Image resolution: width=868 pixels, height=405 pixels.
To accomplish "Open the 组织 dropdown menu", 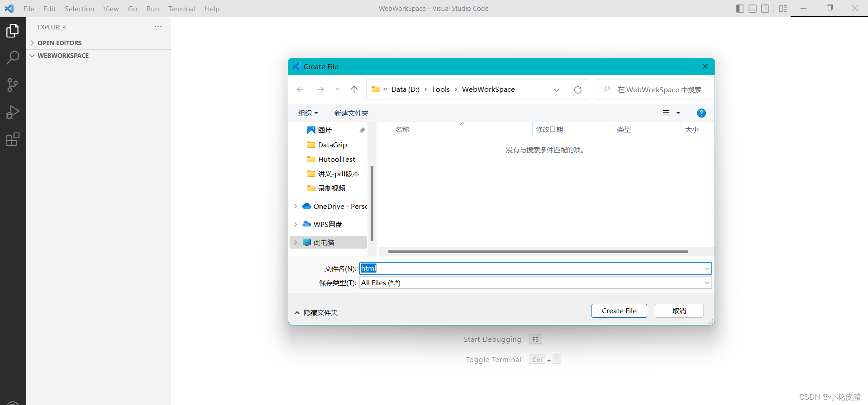I will pos(308,113).
